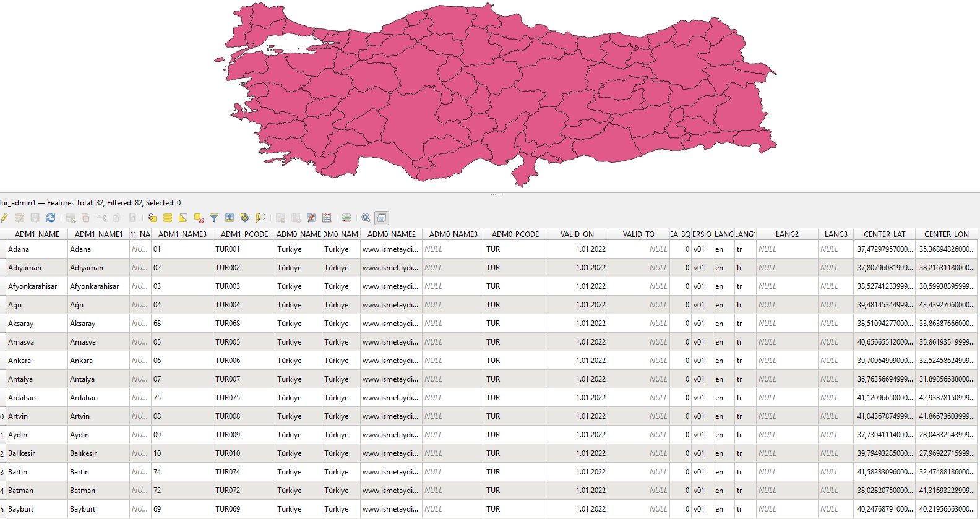Viewport: 980px width, 519px height.
Task: Deselect all features in the layer
Action: (x=199, y=218)
